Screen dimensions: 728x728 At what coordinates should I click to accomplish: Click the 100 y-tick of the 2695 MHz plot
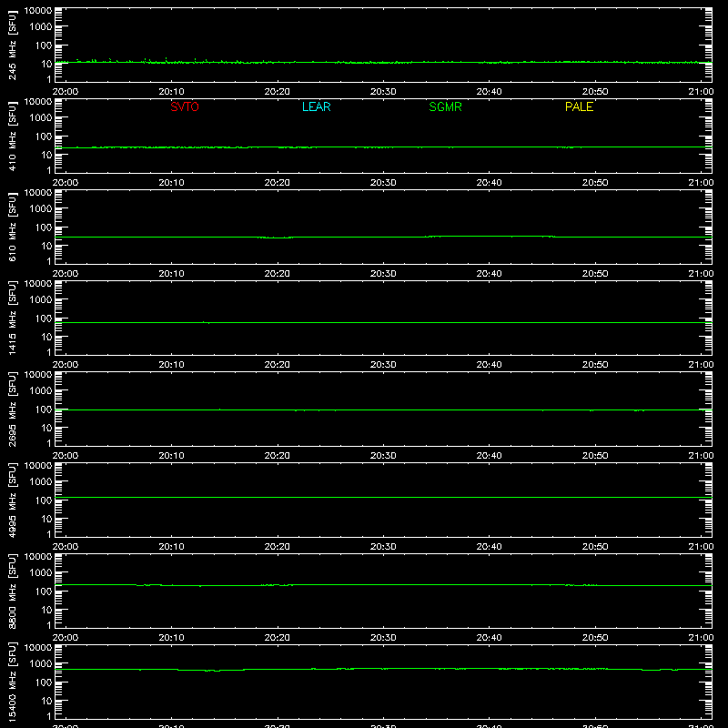coord(44,409)
